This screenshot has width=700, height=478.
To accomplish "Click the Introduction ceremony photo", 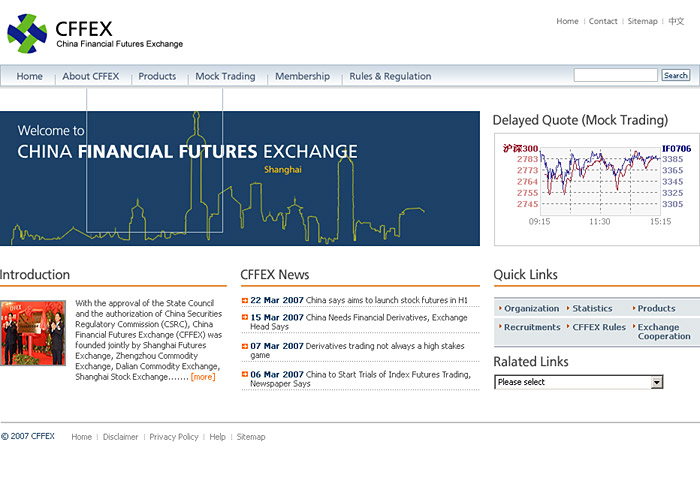I will [x=33, y=333].
